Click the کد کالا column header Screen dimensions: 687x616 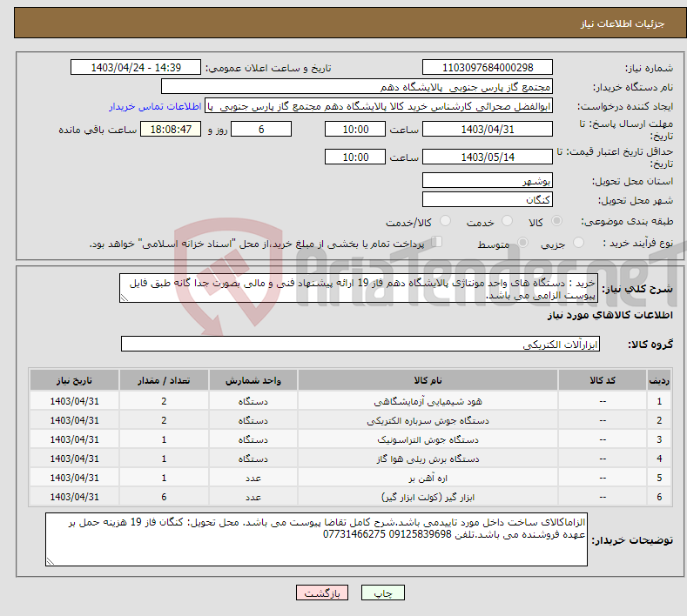(603, 380)
